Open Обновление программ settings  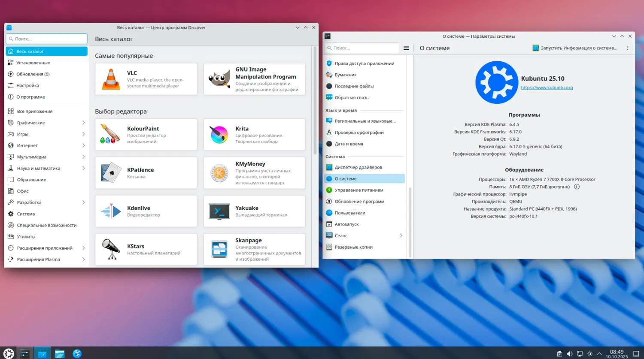(365, 201)
